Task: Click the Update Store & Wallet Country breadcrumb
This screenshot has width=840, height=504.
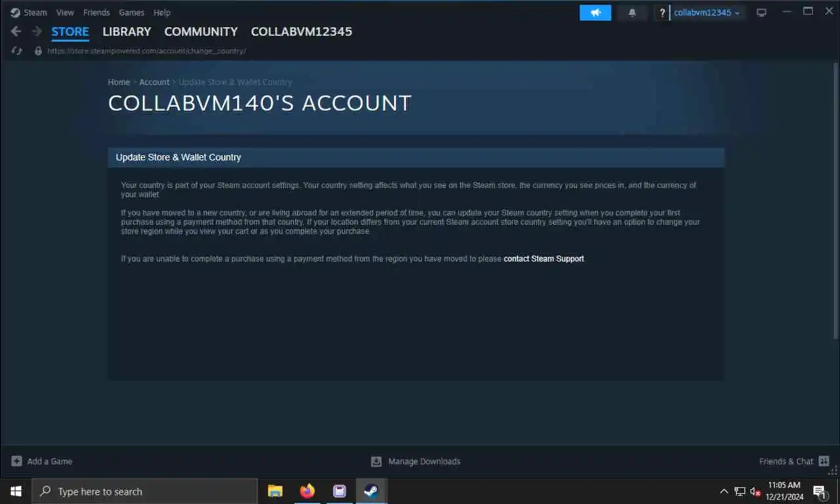Action: tap(236, 82)
